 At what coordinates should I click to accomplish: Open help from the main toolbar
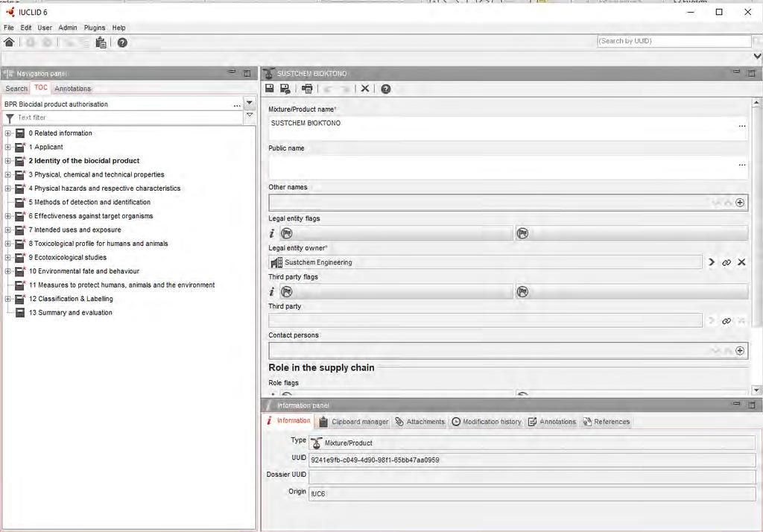point(122,42)
